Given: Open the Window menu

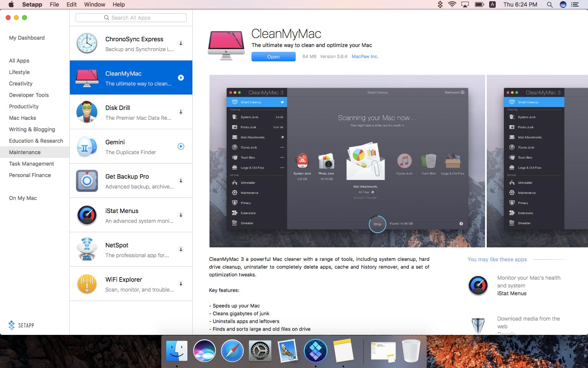Looking at the screenshot, I should tap(95, 4).
